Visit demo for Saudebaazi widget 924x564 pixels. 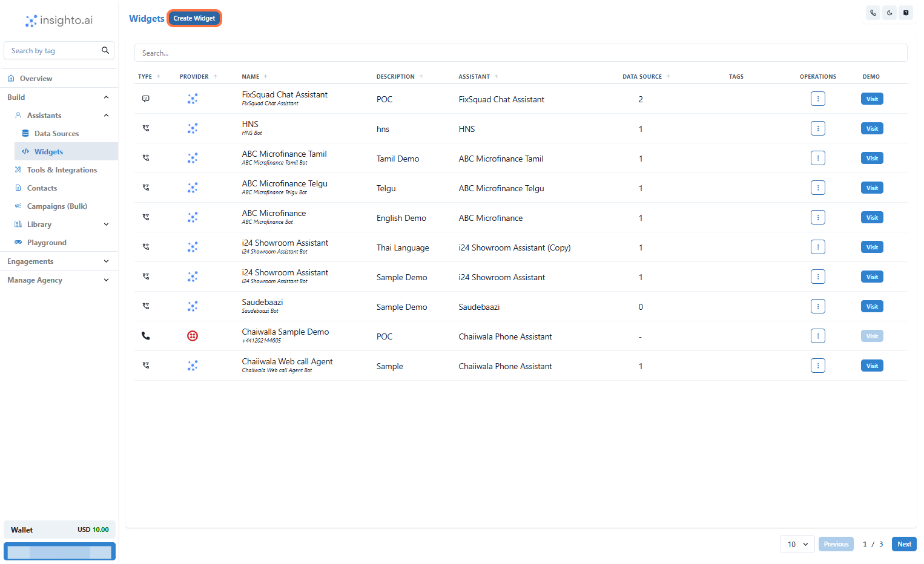(872, 306)
